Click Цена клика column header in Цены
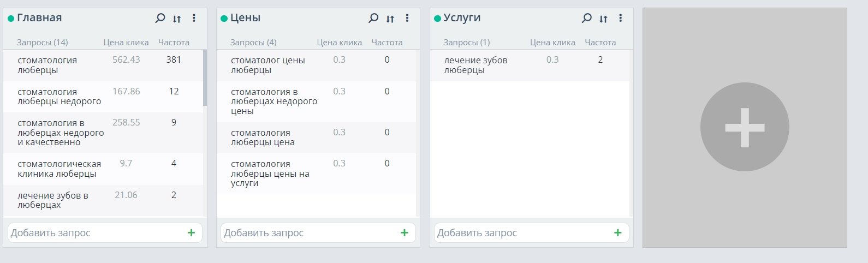This screenshot has height=263, width=868. pyautogui.click(x=339, y=42)
